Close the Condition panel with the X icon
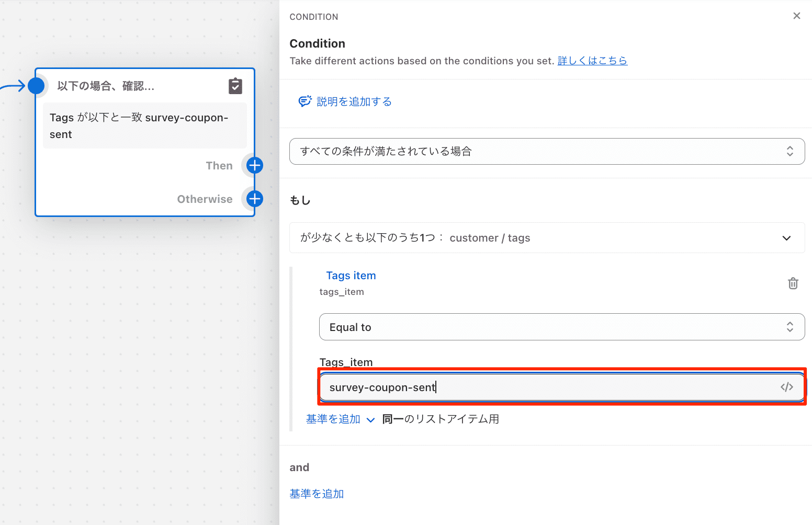This screenshot has height=525, width=812. coord(796,16)
